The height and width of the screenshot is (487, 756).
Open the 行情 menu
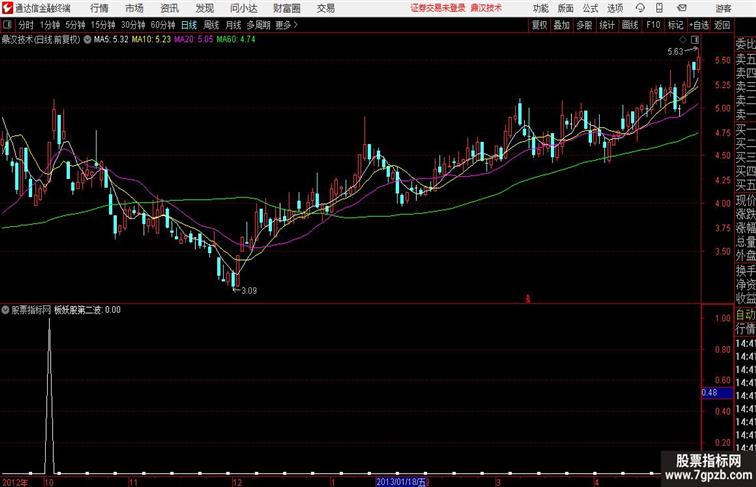point(99,8)
